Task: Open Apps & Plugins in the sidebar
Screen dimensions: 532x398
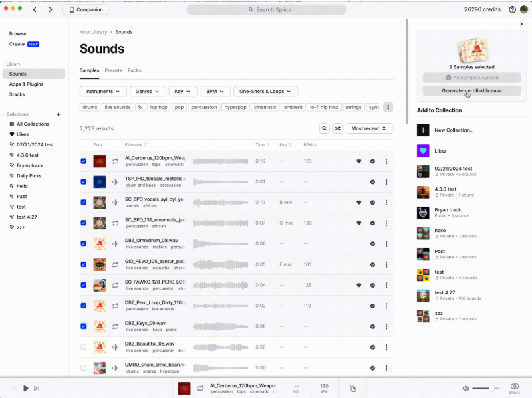Action: point(27,84)
